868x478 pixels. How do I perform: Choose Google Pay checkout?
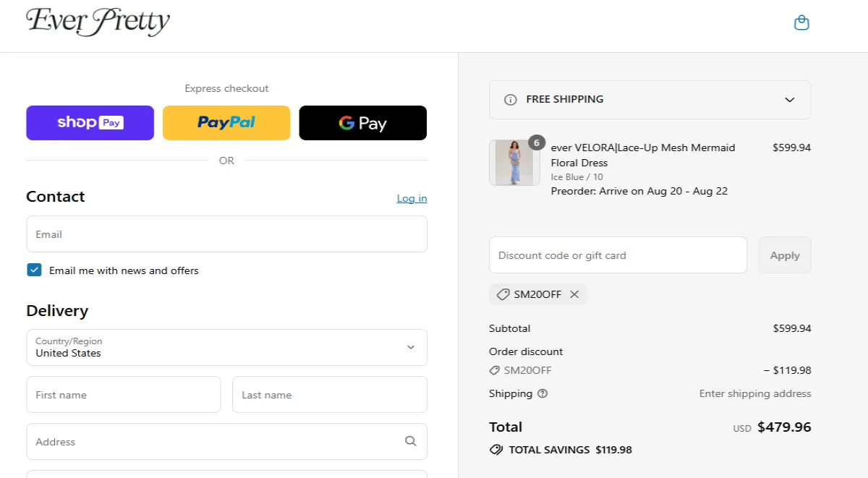362,123
